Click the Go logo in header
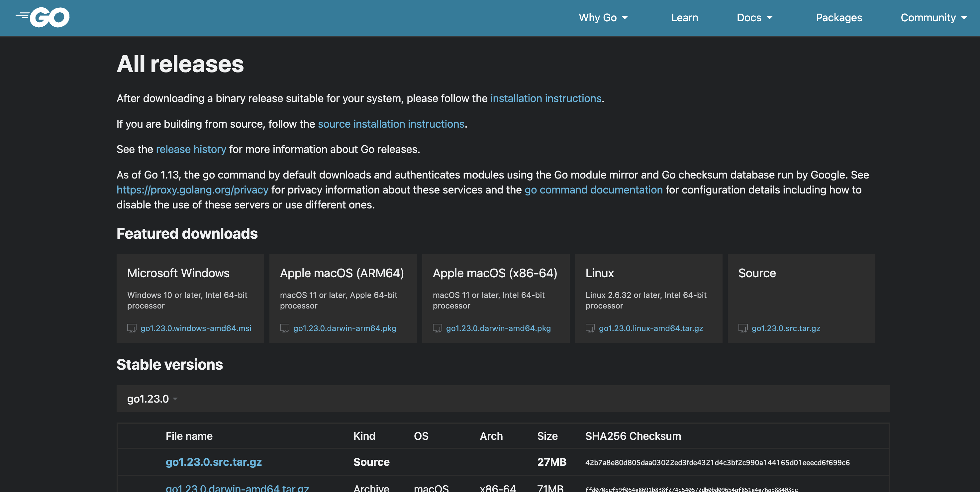 (x=43, y=17)
